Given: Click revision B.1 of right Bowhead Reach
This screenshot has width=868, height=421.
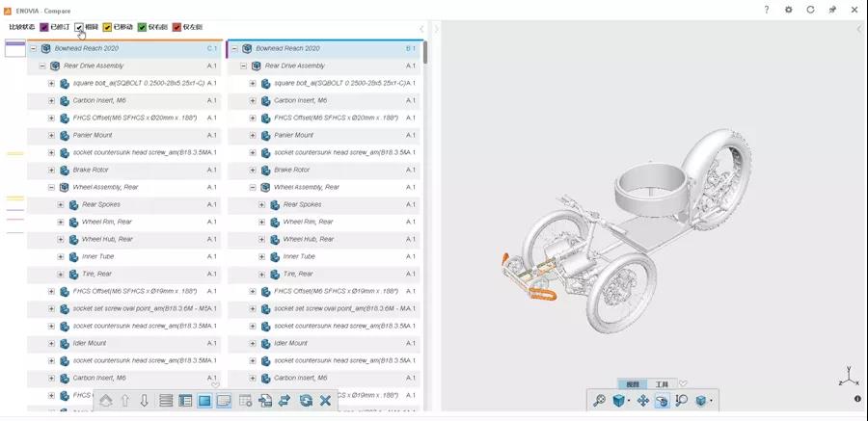Looking at the screenshot, I should coord(411,49).
